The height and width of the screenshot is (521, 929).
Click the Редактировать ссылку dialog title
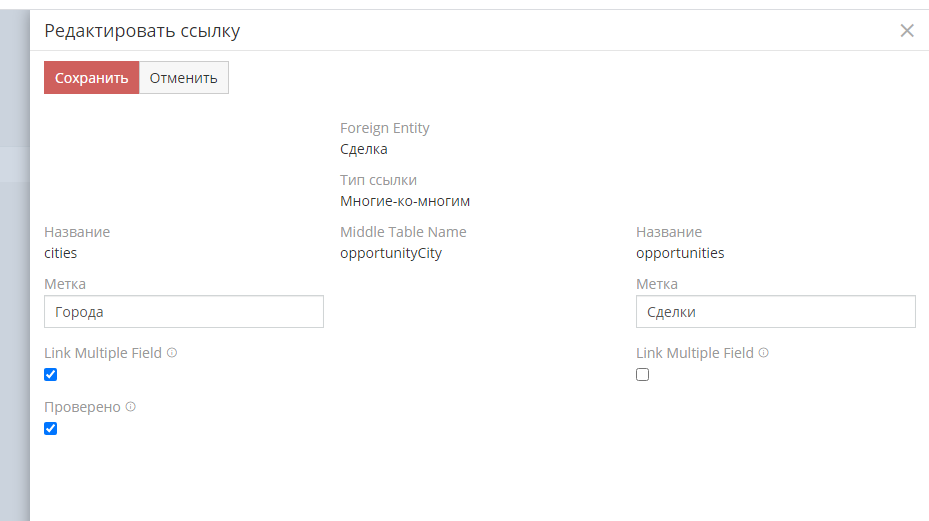[x=142, y=31]
